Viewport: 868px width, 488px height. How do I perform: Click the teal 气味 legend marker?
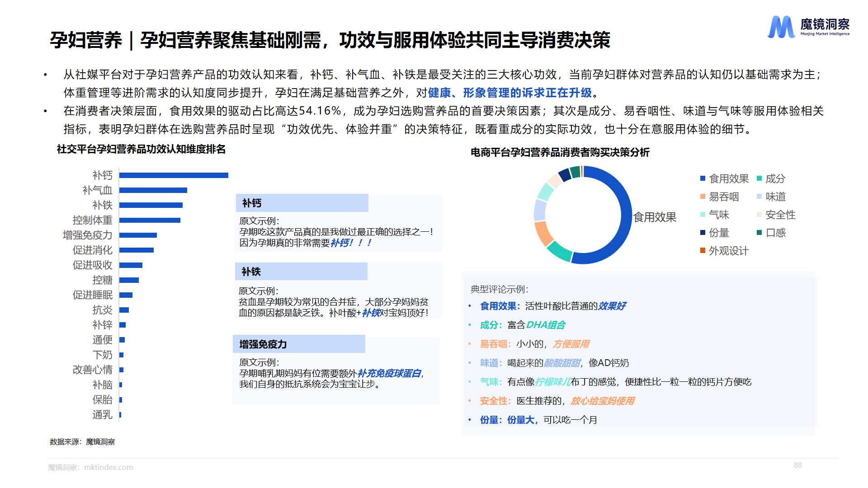coord(703,215)
